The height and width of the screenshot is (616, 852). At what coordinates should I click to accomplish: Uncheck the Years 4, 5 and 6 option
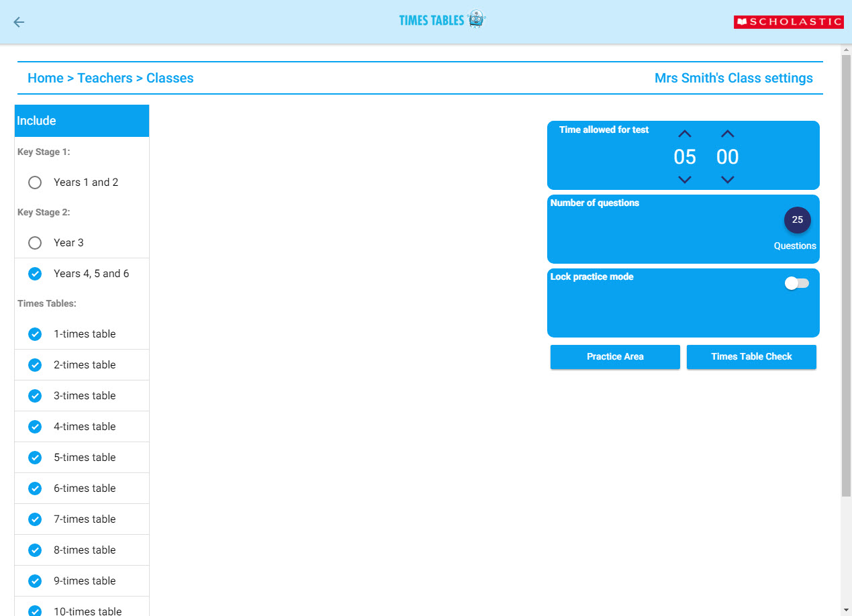click(35, 274)
